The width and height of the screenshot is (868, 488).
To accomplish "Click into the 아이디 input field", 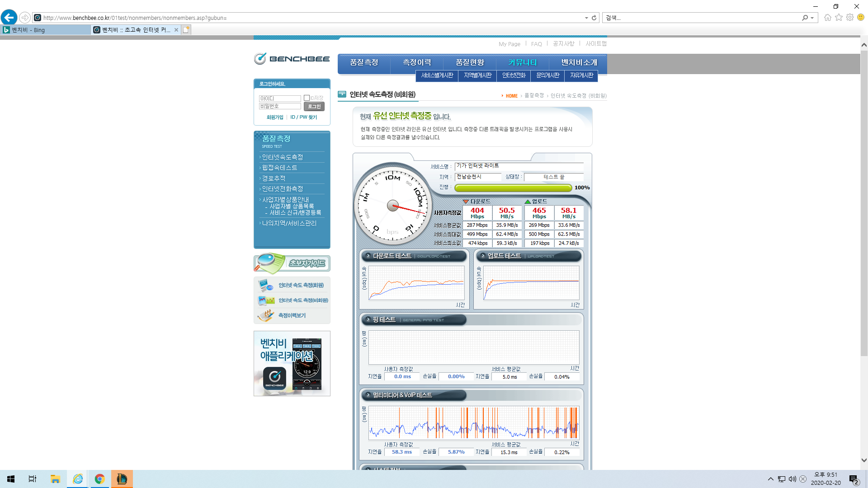I will [x=280, y=99].
